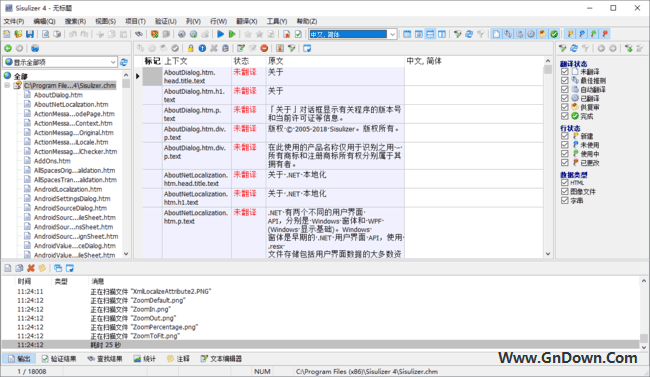This screenshot has height=377, width=650.
Task: Click the blue play arrow toolbar icon
Action: pyautogui.click(x=221, y=34)
